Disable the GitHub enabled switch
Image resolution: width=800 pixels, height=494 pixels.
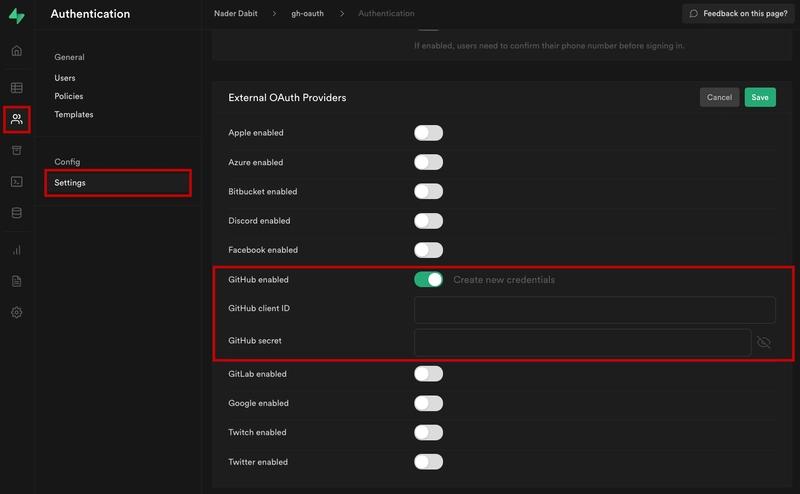pos(429,280)
